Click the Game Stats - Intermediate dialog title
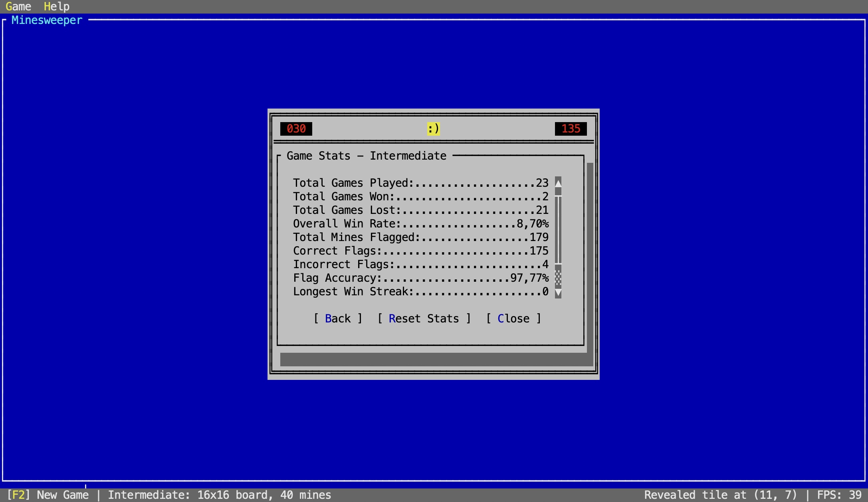The height and width of the screenshot is (502, 868). 366,156
